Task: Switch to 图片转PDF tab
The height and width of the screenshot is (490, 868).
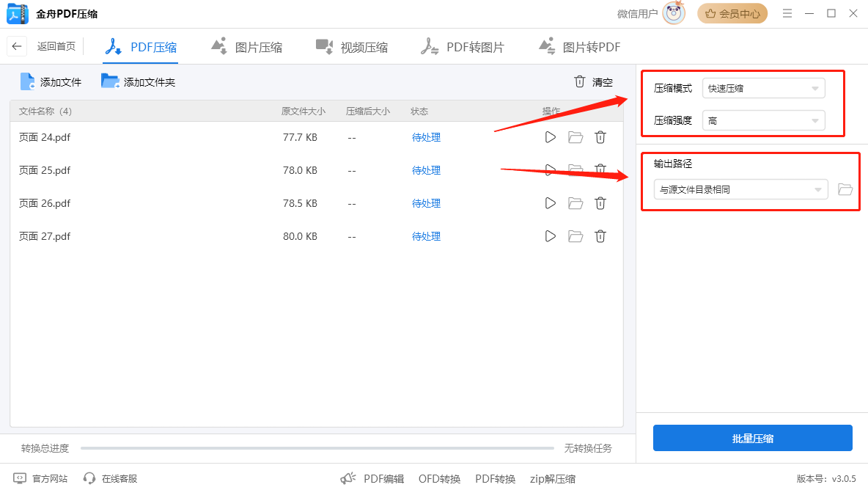Action: coord(580,47)
